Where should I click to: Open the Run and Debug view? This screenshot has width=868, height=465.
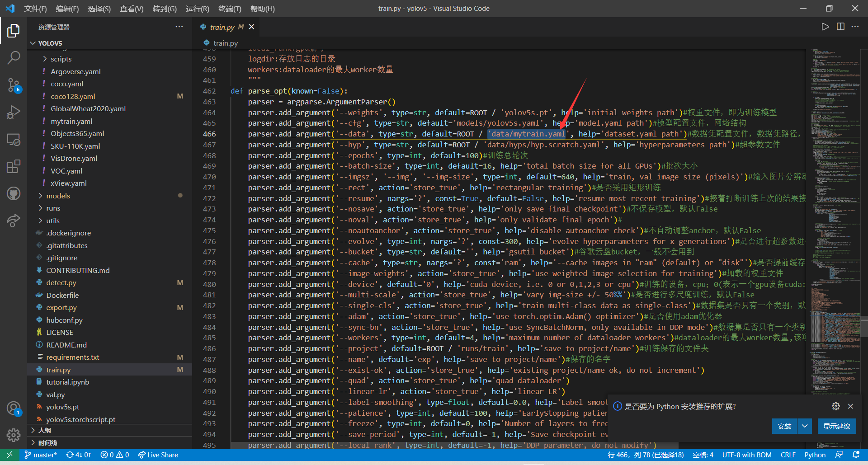[x=14, y=112]
